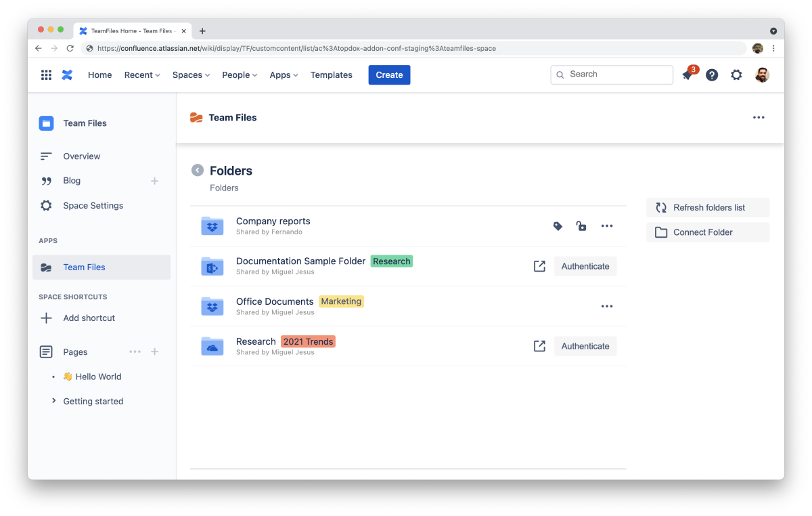Open the help question mark icon
This screenshot has height=516, width=812.
click(x=712, y=75)
